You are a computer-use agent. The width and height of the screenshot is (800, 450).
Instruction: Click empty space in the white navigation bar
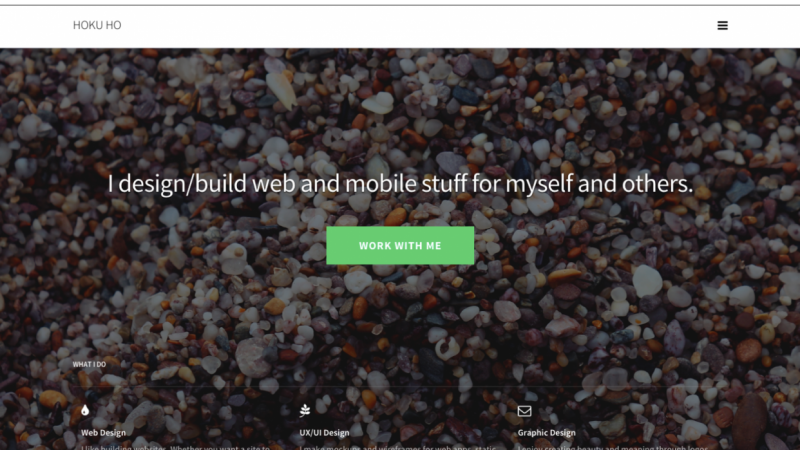point(408,26)
